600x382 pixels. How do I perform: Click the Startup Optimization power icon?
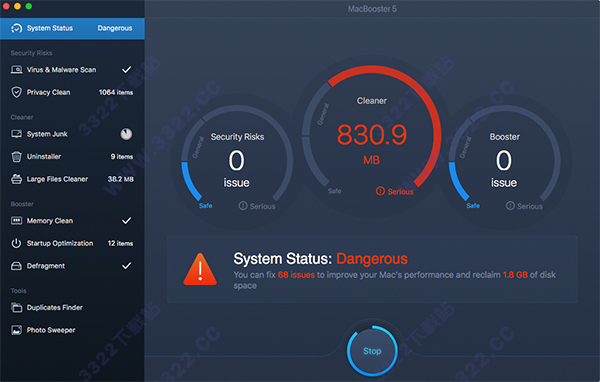pos(16,243)
